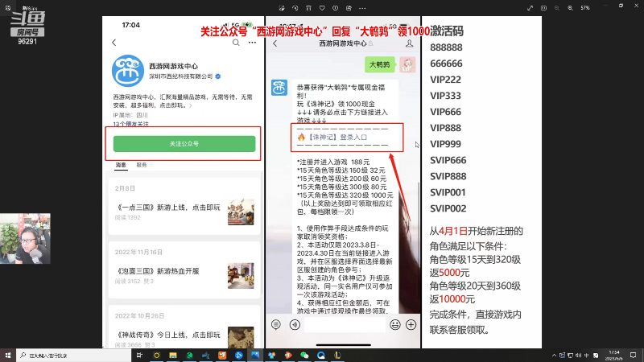Show hidden system tray icons
Viewport: 644px width, 362px height.
pyautogui.click(x=554, y=355)
